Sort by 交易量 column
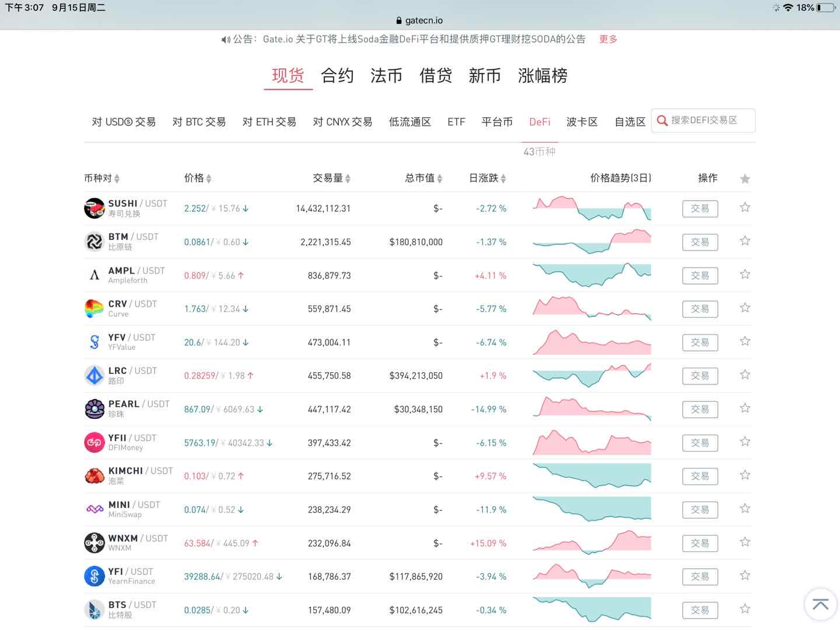The width and height of the screenshot is (840, 630). (332, 178)
